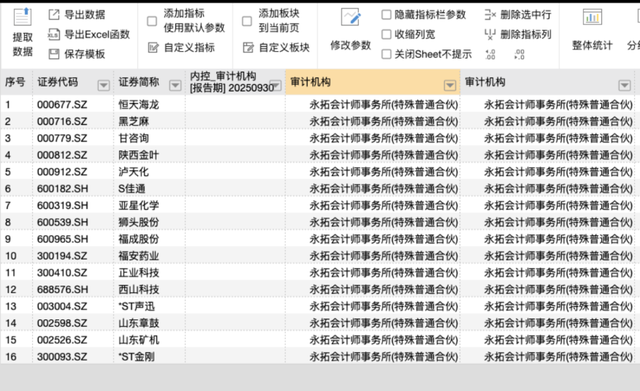This screenshot has height=391, width=640.
Task: Enable 隐藏指标栏参数 checkbox
Action: (x=386, y=15)
